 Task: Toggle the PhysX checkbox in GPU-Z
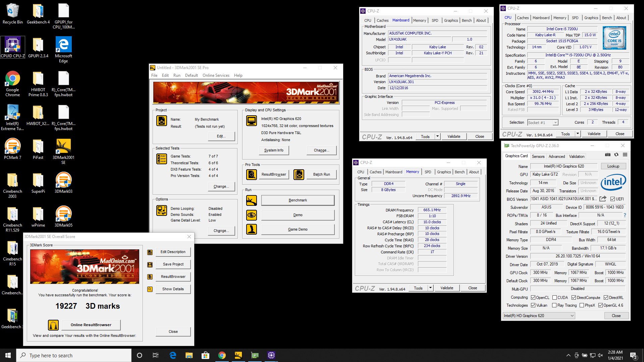pos(582,305)
